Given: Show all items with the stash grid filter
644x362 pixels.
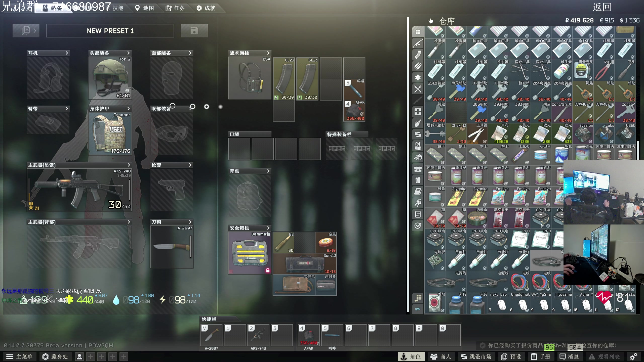Looking at the screenshot, I should click(x=418, y=32).
